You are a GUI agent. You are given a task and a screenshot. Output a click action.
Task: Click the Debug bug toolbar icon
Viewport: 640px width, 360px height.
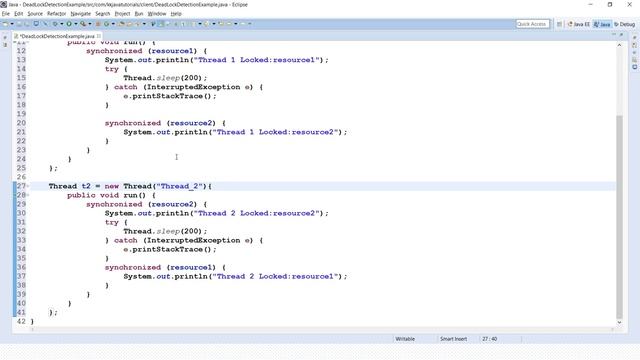click(x=55, y=24)
